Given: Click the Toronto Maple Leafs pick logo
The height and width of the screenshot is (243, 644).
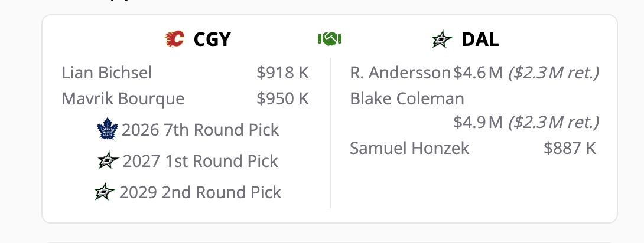Looking at the screenshot, I should [108, 130].
